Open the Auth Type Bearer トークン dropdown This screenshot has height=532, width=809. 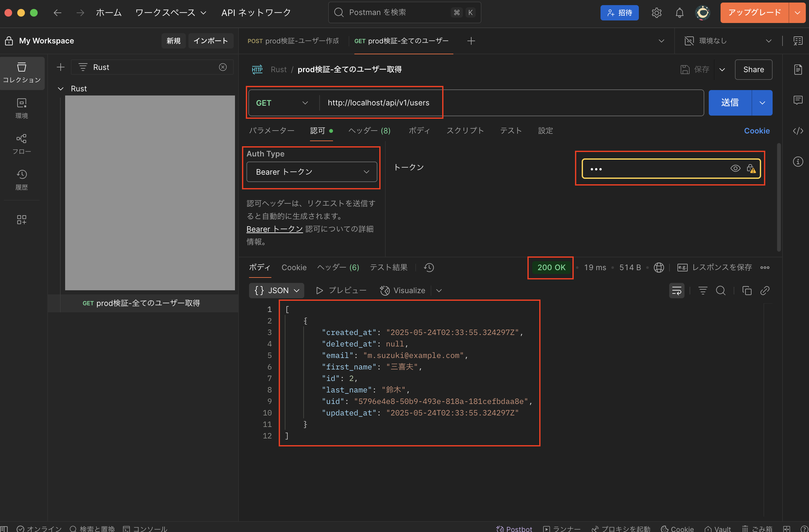coord(312,172)
